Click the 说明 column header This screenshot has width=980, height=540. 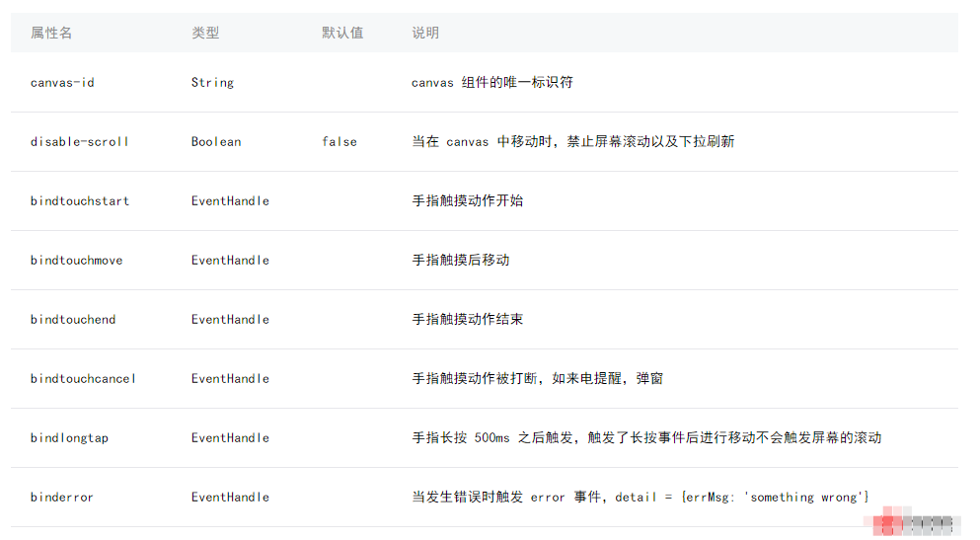[x=425, y=34]
